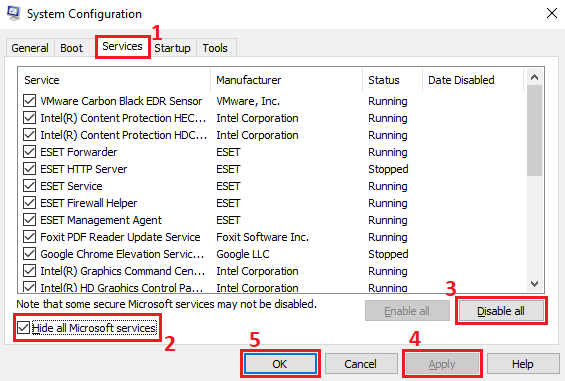Viewport: 565px width, 381px height.
Task: Sort by Date Disabled column header
Action: pyautogui.click(x=473, y=80)
